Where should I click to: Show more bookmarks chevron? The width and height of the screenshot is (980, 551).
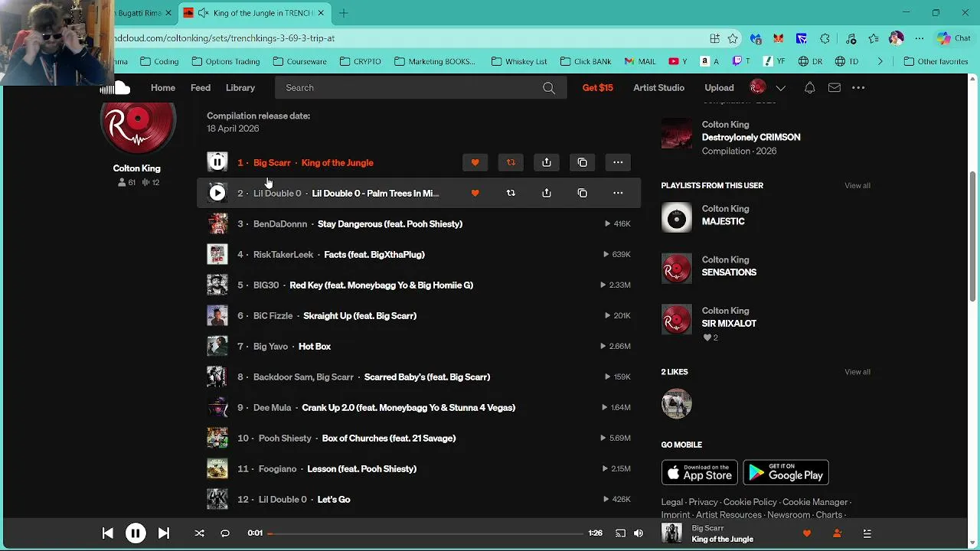880,61
